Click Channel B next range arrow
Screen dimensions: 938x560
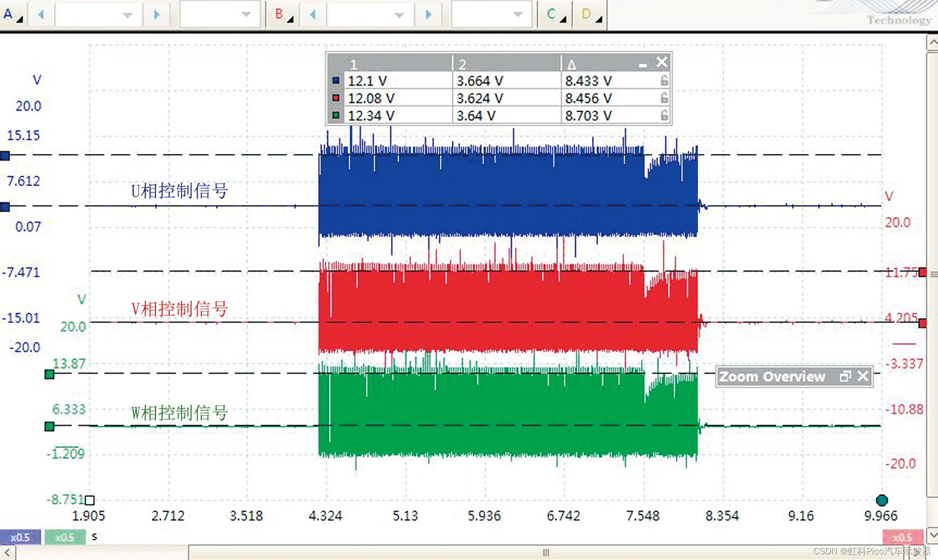[428, 15]
